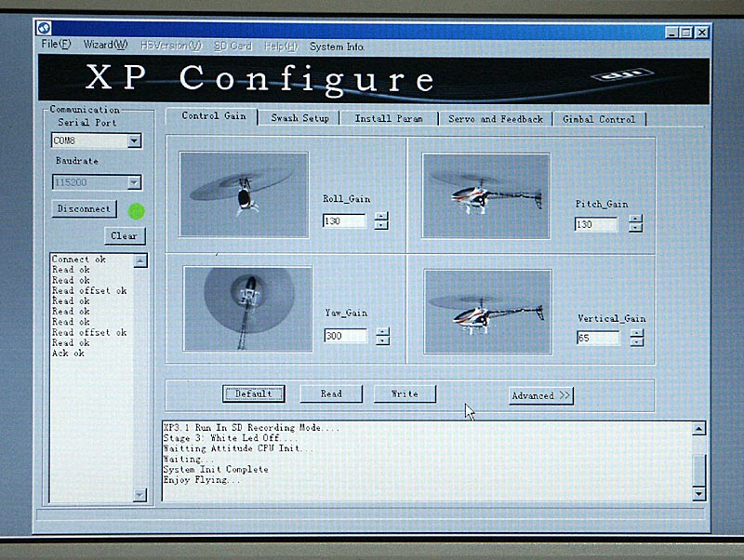Screen dimensions: 744x560
Task: Open the Wizard menu
Action: coord(103,46)
